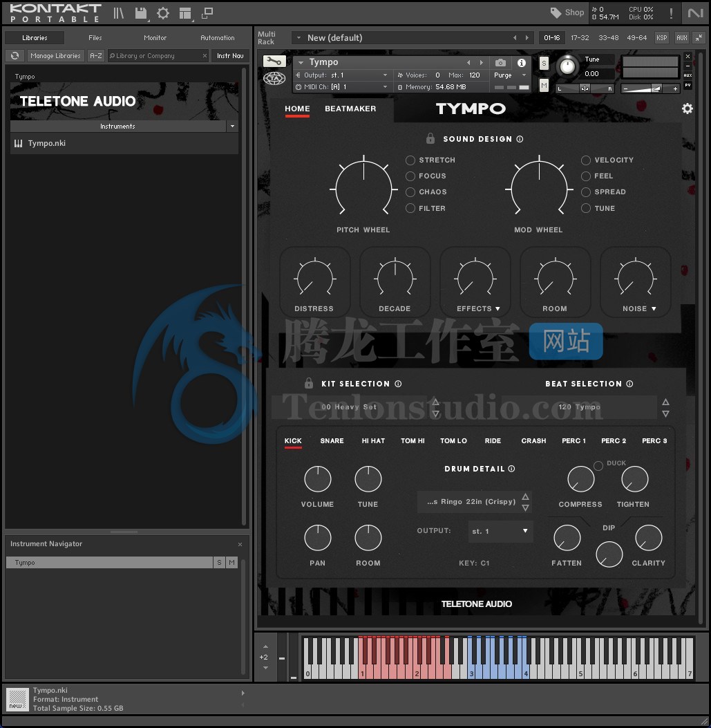Enable the CHAOS pitch wheel option
711x728 pixels.
click(410, 192)
